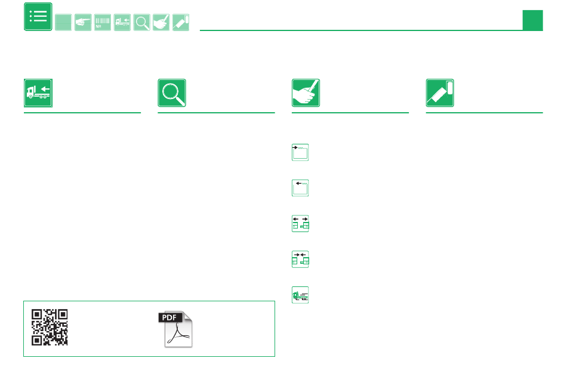Open the large truck delivery section icon

pos(38,93)
